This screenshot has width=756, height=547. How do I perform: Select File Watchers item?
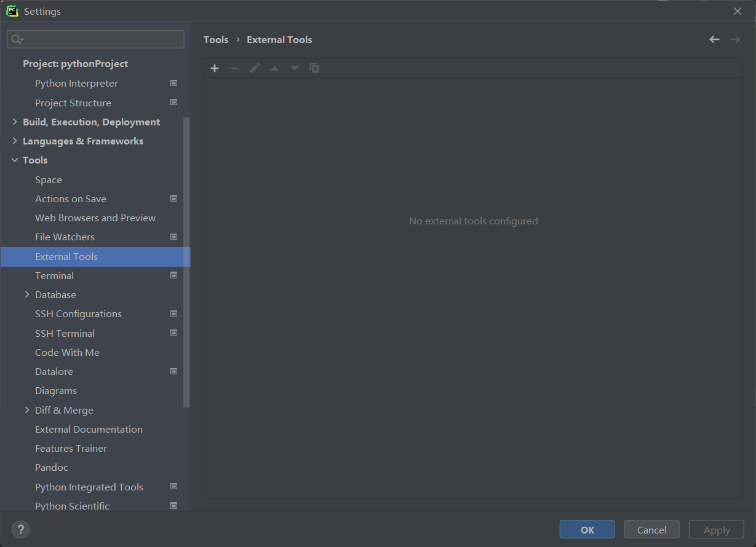(65, 237)
